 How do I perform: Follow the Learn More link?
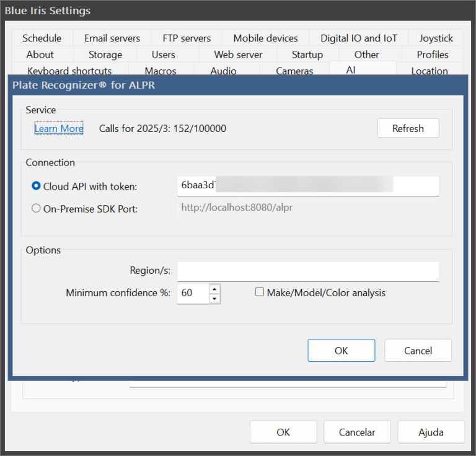coord(59,128)
